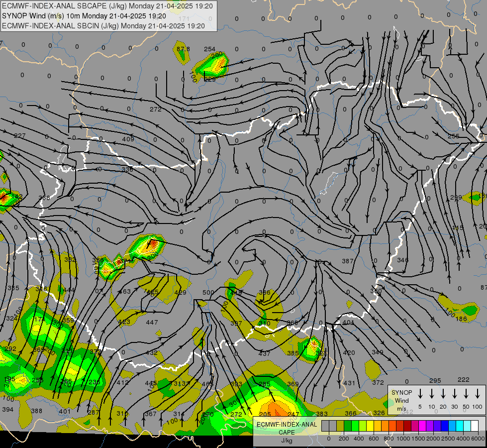This screenshot has width=487, height=448.
Task: Click the 1000 tick label on CAPE scale
Action: [403, 439]
